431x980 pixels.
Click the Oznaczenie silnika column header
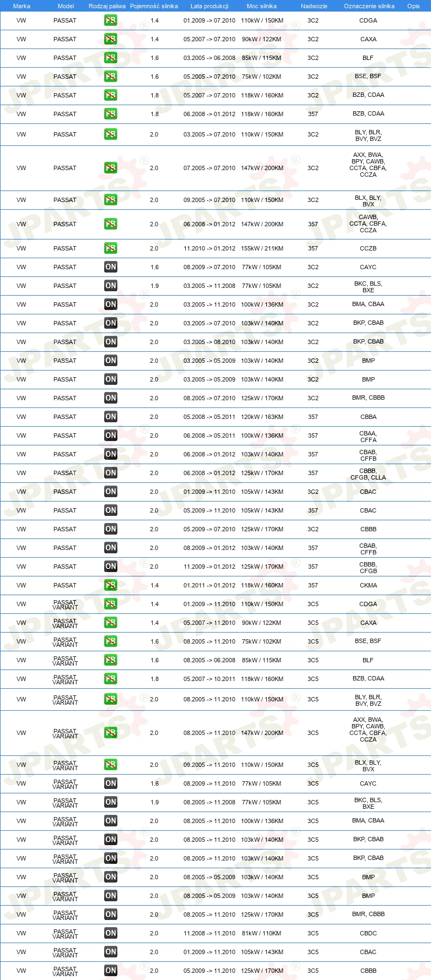pyautogui.click(x=369, y=6)
